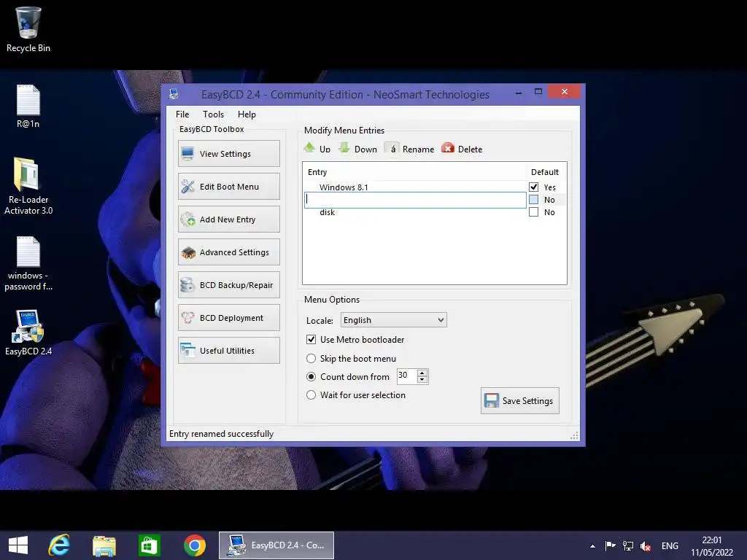Open Edit Boot Menu section
Viewport: 747px width, 560px height.
click(228, 187)
